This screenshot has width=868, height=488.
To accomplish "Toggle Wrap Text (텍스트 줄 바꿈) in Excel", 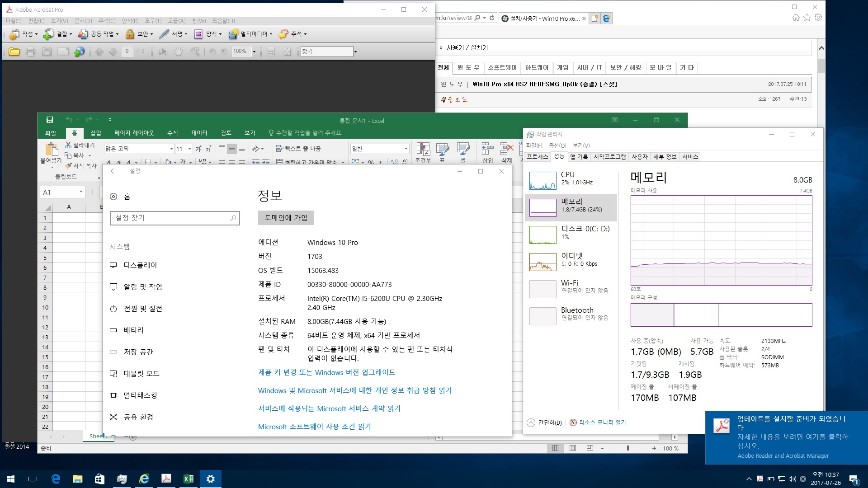I will 298,149.
